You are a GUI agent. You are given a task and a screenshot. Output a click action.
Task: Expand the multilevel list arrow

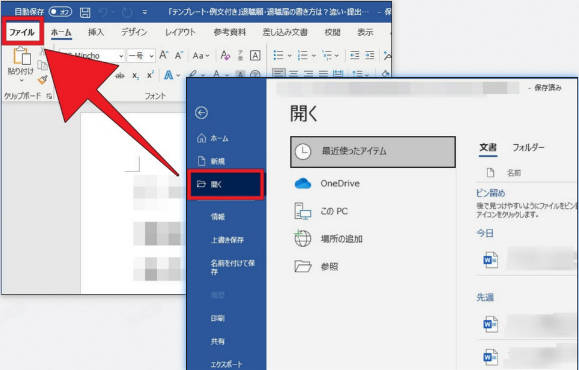[337, 56]
